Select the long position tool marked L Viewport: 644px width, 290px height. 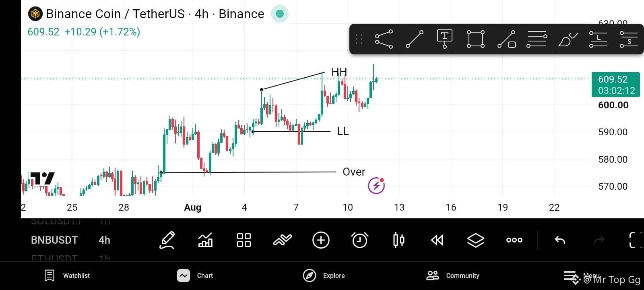point(598,39)
